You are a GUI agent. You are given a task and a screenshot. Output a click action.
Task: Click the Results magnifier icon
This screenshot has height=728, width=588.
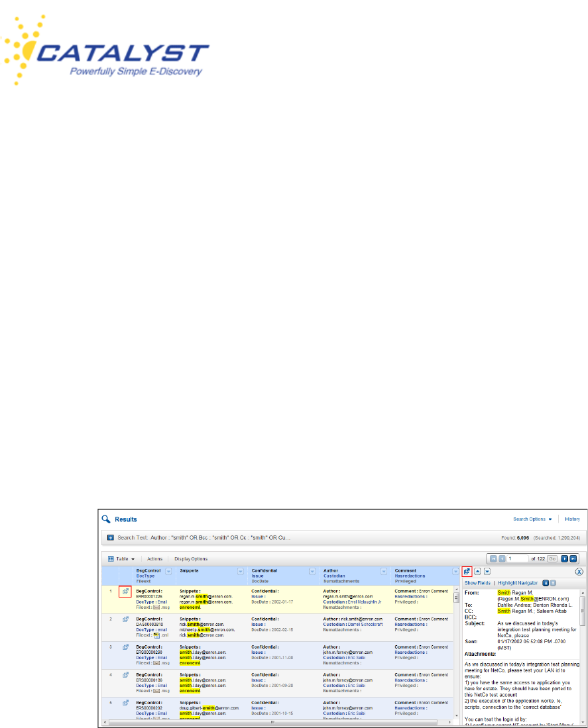(x=106, y=519)
